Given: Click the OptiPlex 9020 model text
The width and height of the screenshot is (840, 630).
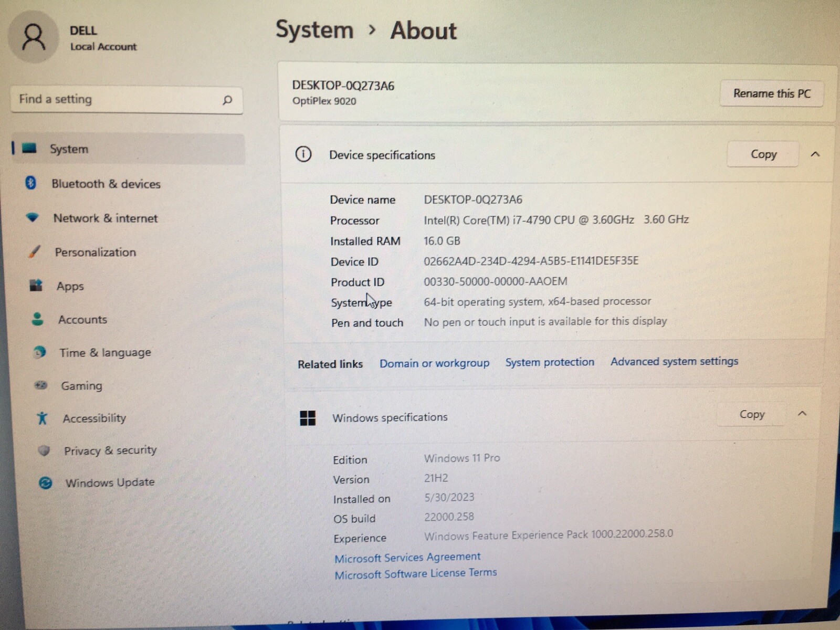Looking at the screenshot, I should (x=324, y=101).
